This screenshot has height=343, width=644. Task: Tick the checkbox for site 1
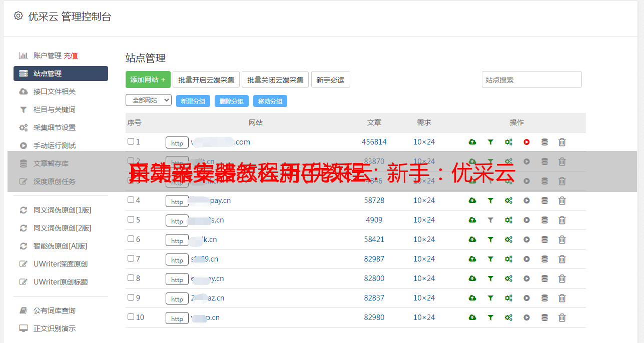point(131,141)
